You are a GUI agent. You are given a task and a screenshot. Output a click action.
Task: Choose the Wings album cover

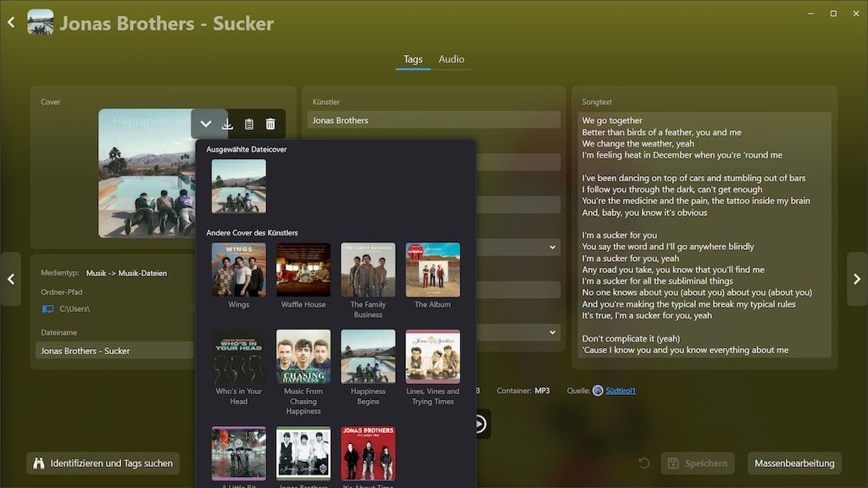tap(238, 270)
